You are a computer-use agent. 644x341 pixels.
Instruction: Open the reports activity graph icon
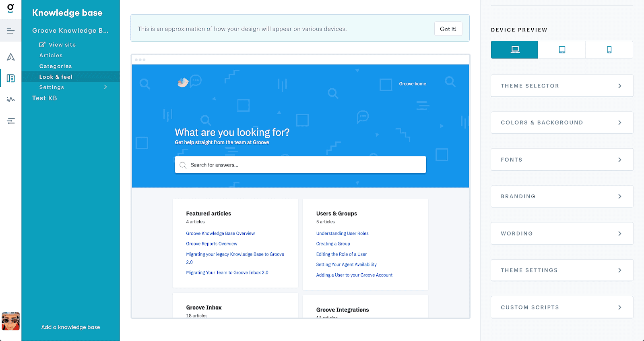coord(11,99)
